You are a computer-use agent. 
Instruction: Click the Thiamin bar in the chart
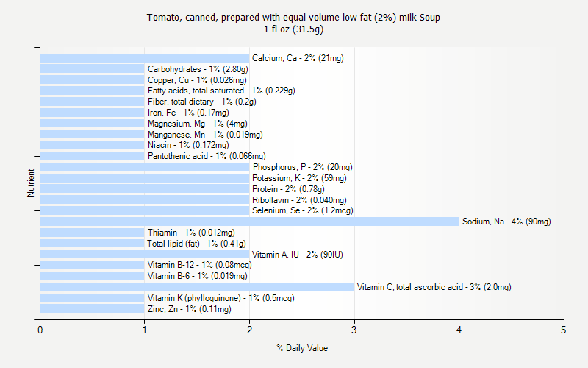pos(93,233)
